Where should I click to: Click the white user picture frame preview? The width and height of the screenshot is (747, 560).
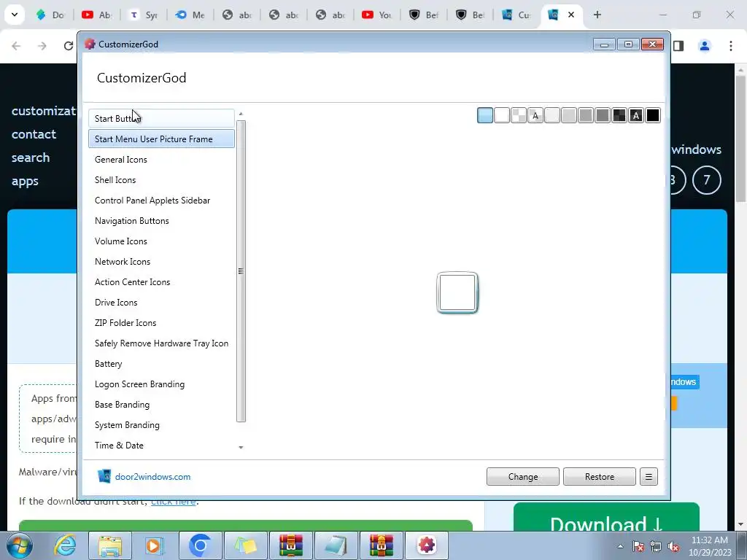coord(457,292)
